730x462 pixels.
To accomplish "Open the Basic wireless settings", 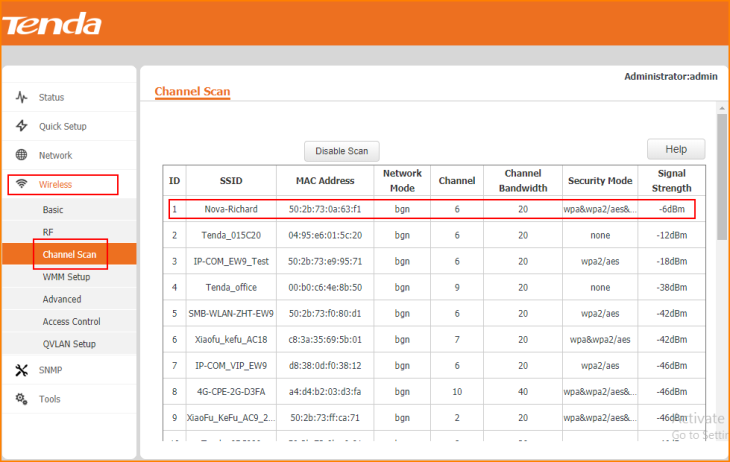I will pyautogui.click(x=53, y=210).
